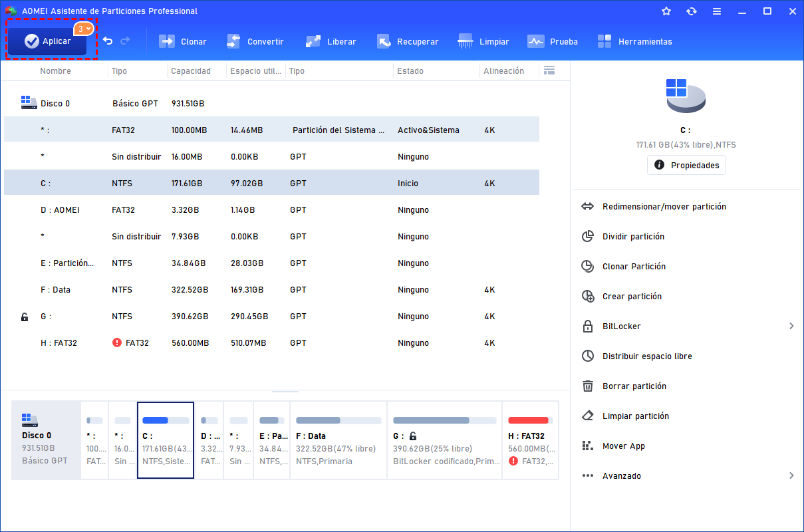The width and height of the screenshot is (804, 532).
Task: Click the 97.02GB used space cell
Action: coord(247,184)
